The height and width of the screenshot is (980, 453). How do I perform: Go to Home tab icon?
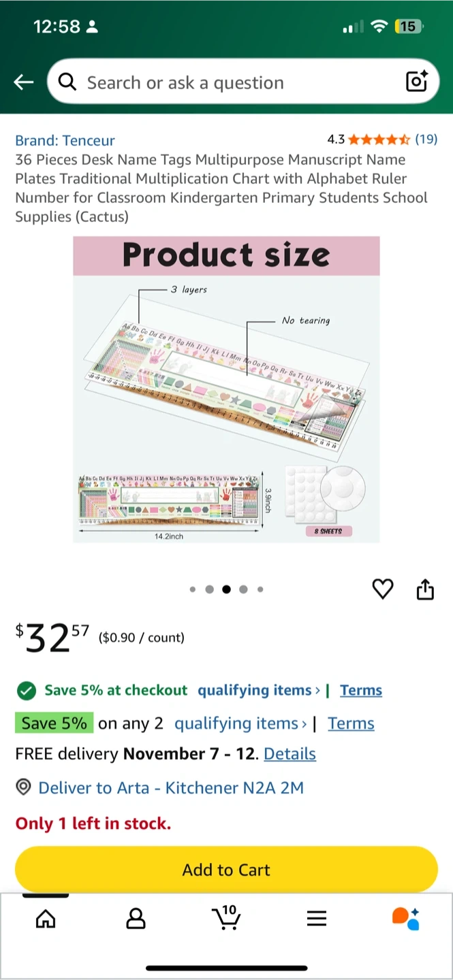46,919
